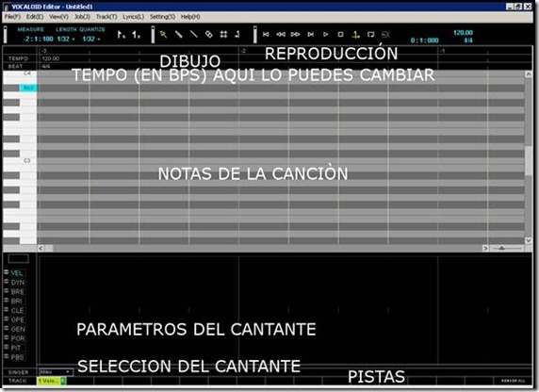Stop playback with the stop button
539x392 pixels.
[x=340, y=34]
